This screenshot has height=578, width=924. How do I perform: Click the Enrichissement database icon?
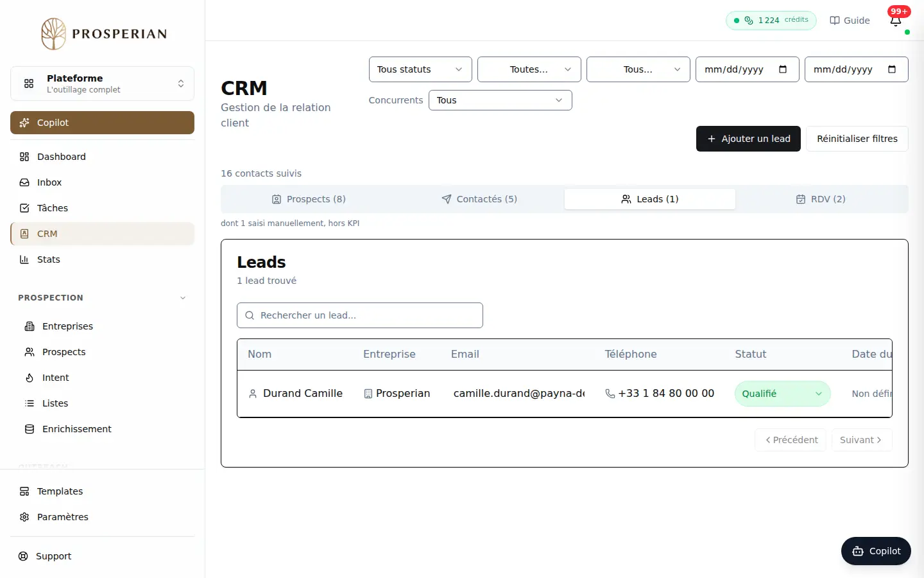30,429
